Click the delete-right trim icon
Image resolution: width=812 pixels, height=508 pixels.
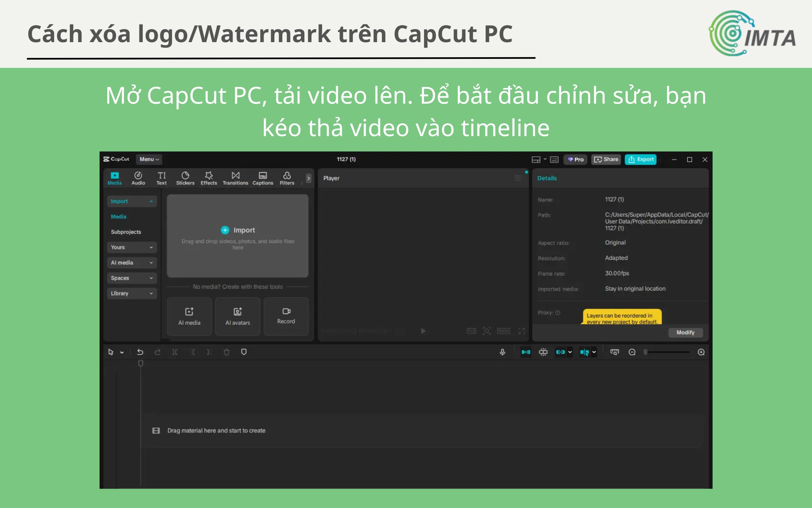(209, 352)
